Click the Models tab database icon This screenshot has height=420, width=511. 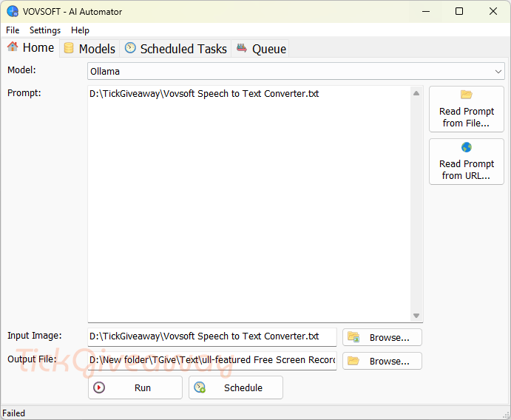69,48
